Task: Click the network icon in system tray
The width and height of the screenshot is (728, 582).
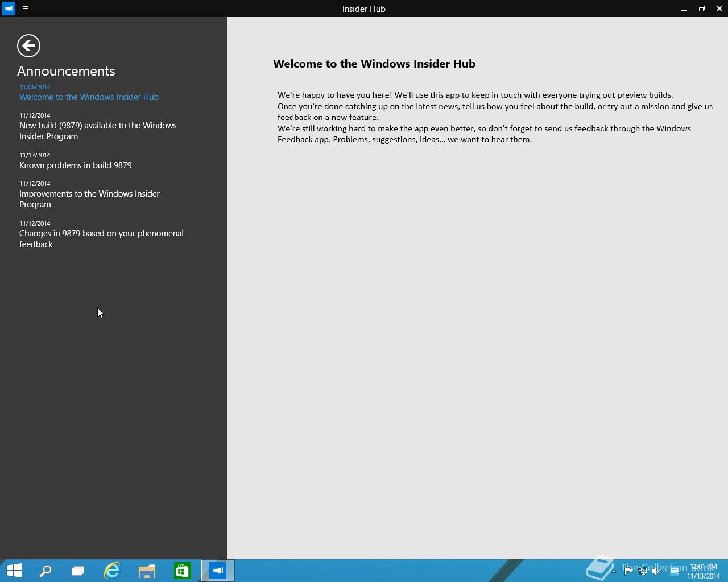Action: tap(643, 571)
